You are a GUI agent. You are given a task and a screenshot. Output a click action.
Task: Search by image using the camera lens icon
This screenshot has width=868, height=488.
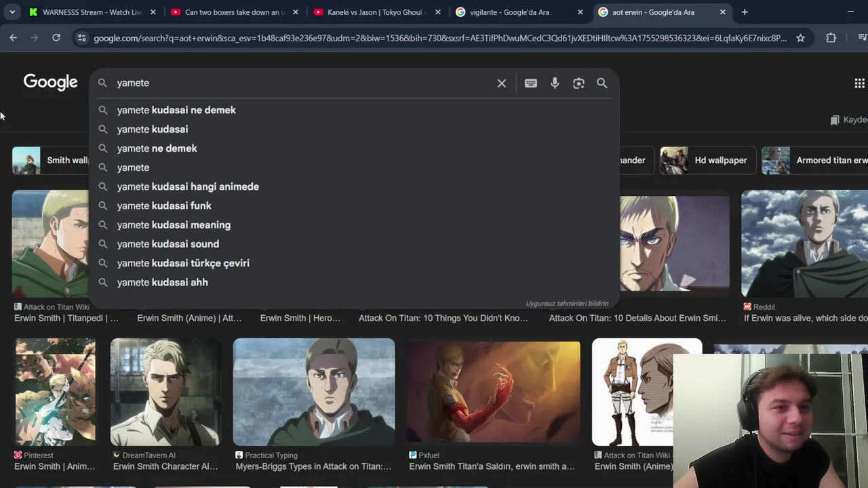578,83
